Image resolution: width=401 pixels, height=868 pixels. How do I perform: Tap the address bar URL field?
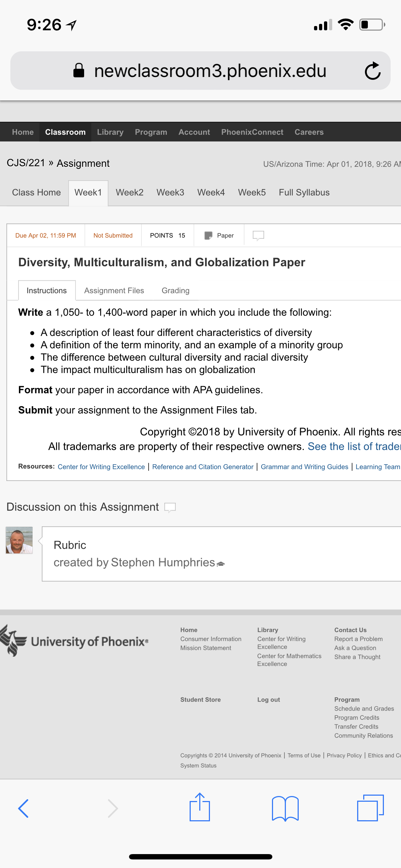point(200,71)
